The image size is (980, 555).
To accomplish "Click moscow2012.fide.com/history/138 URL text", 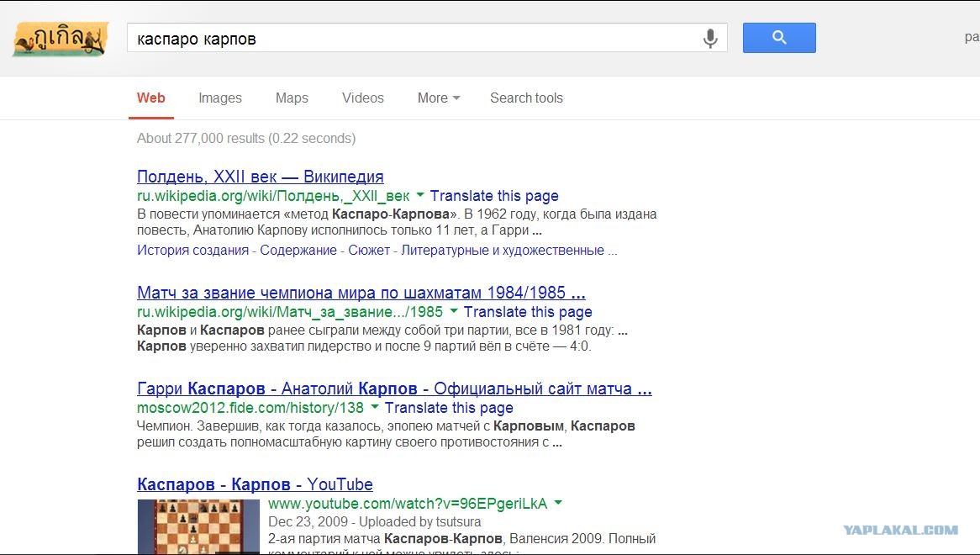I will coord(250,408).
